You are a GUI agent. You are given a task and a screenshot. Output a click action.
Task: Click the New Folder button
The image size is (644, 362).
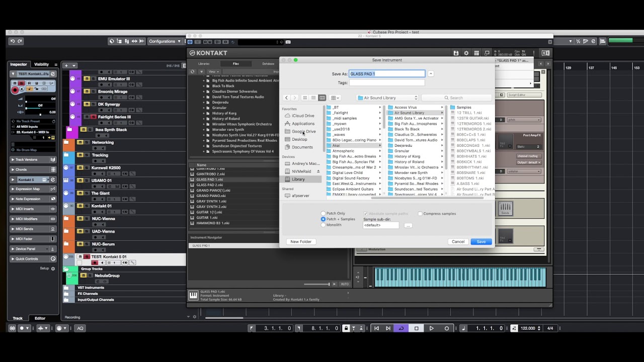point(301,242)
